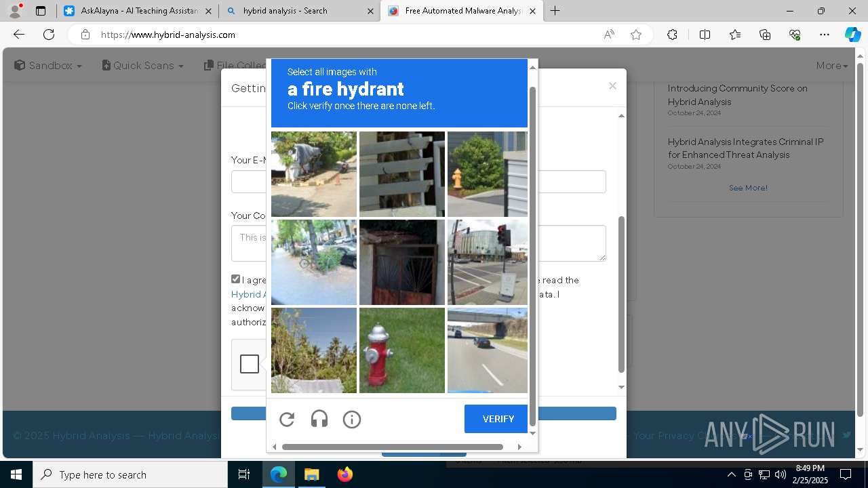The width and height of the screenshot is (868, 488).
Task: Choose the bicycle on street tile
Action: tap(314, 262)
